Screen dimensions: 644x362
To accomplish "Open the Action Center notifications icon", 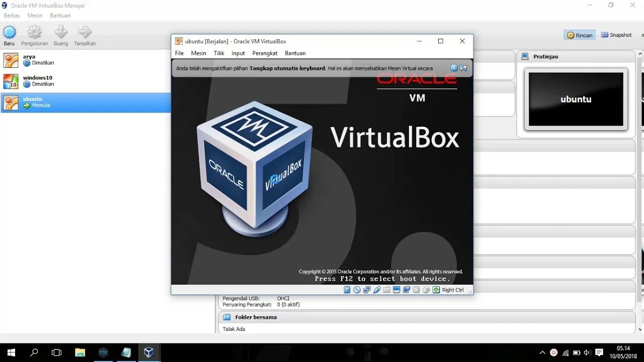I will click(x=599, y=353).
